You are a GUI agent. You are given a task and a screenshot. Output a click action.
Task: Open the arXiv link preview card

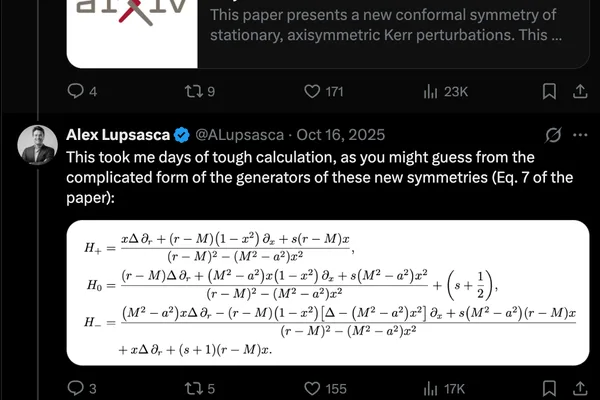tap(328, 34)
